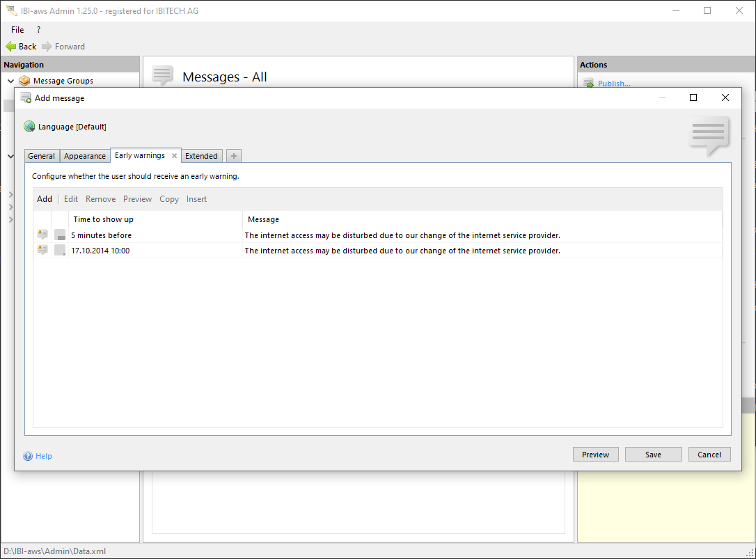Click position icon in '5 minutes before' row
Viewport: 756px width, 559px height.
coord(60,235)
